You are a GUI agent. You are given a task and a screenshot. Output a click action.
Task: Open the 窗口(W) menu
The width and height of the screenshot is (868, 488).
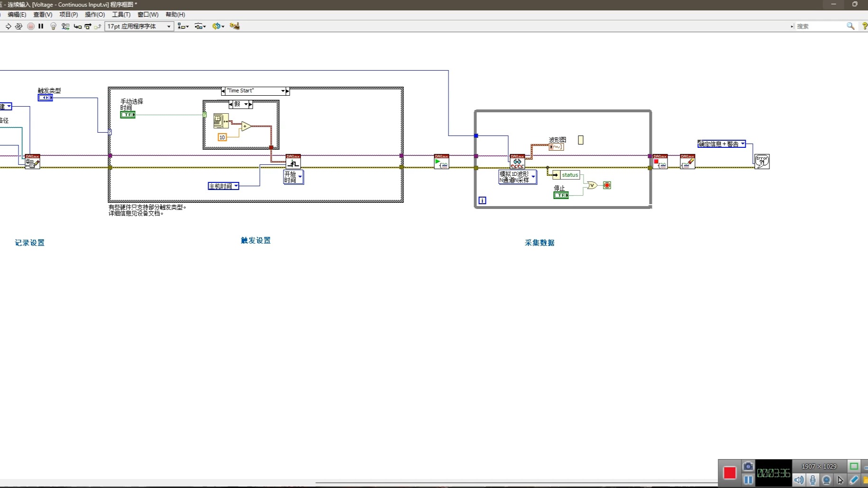(x=148, y=15)
